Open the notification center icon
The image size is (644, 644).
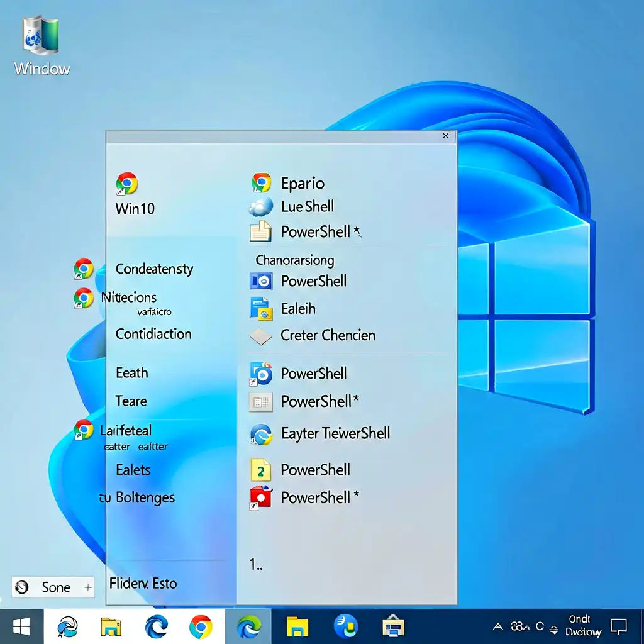tap(618, 627)
